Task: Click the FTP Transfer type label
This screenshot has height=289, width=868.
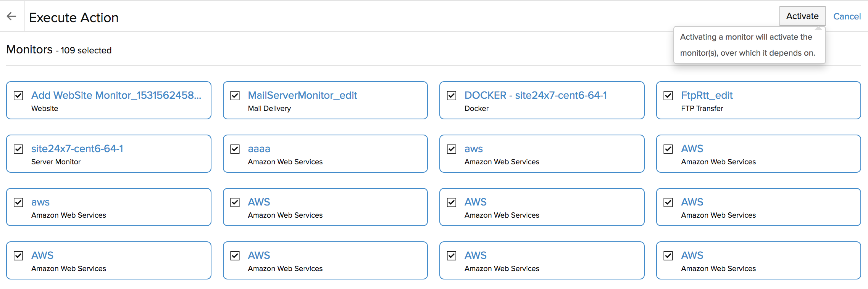Action: tap(702, 109)
